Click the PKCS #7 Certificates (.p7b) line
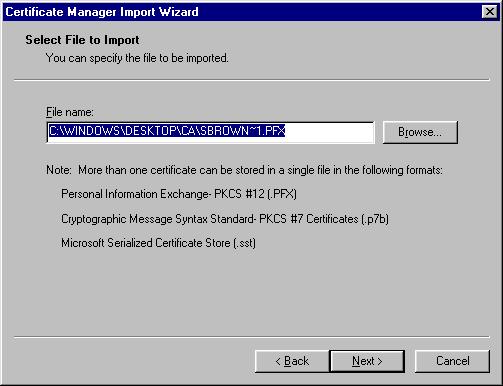The width and height of the screenshot is (503, 386). [225, 219]
